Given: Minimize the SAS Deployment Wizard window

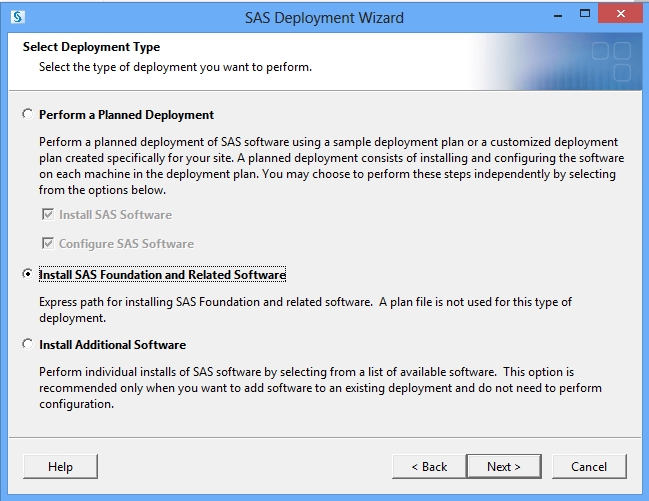Looking at the screenshot, I should tap(558, 16).
